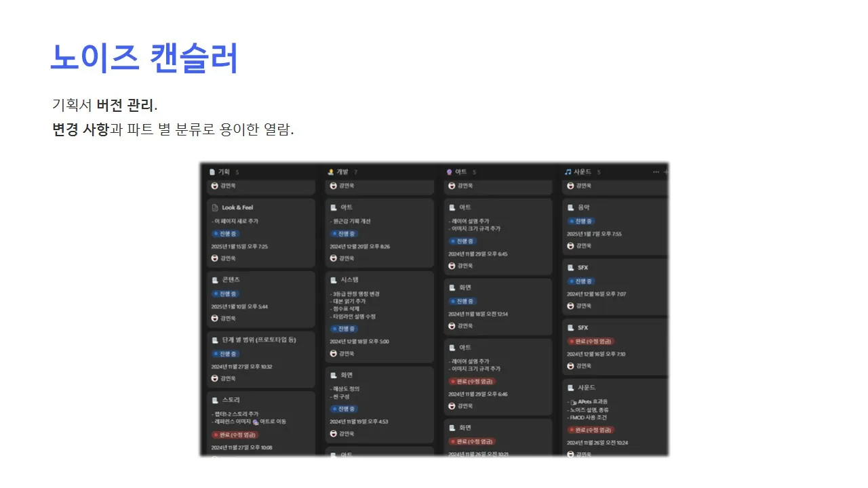Click the 강민욱 avatar on the 음악 card
868x488 pixels.
pos(571,246)
